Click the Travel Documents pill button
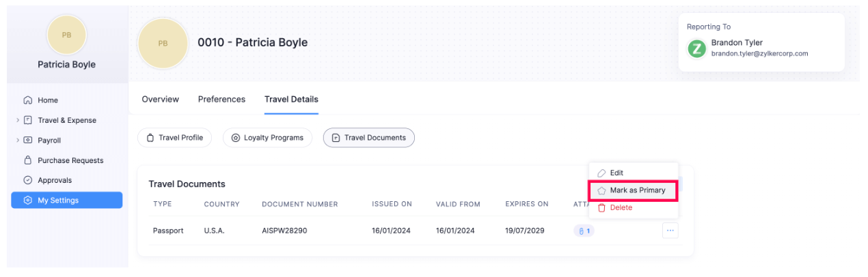 point(368,138)
